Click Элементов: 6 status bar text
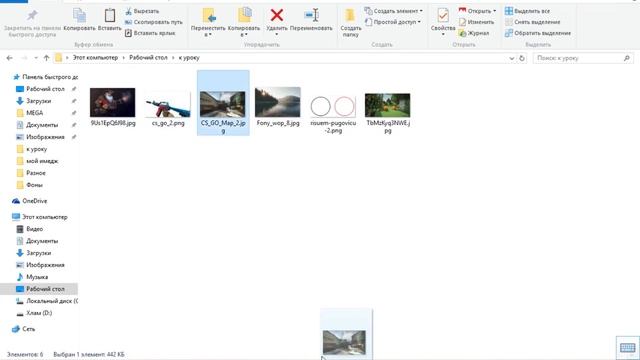 pyautogui.click(x=25, y=354)
